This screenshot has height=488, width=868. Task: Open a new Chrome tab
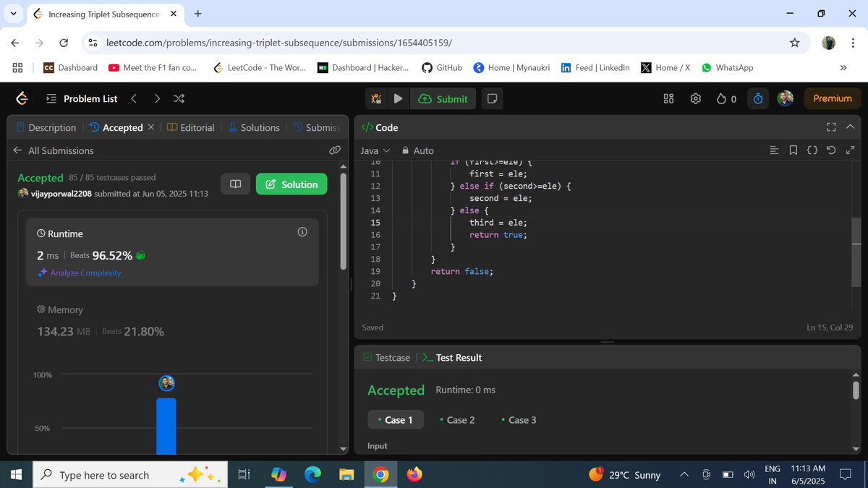point(198,14)
